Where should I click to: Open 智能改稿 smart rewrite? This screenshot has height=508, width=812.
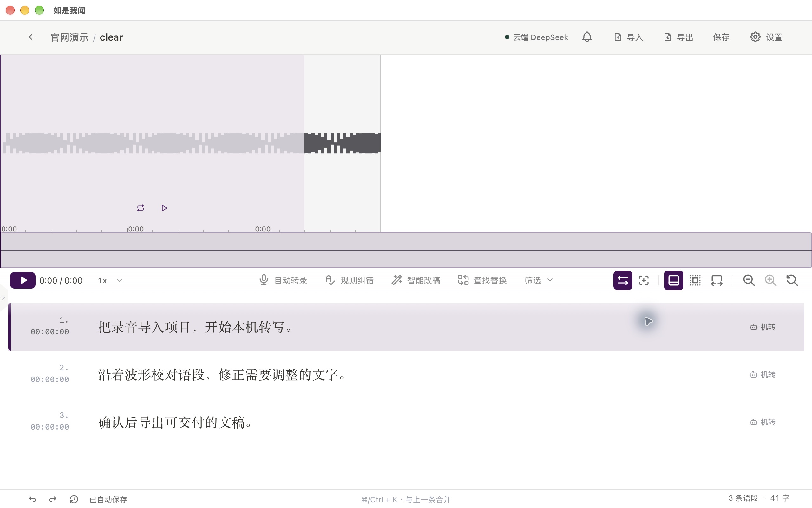pyautogui.click(x=416, y=280)
